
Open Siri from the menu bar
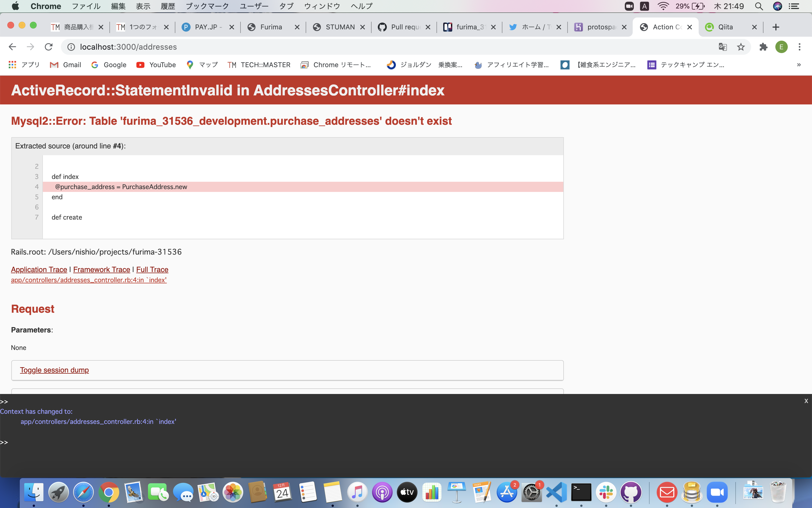coord(777,6)
